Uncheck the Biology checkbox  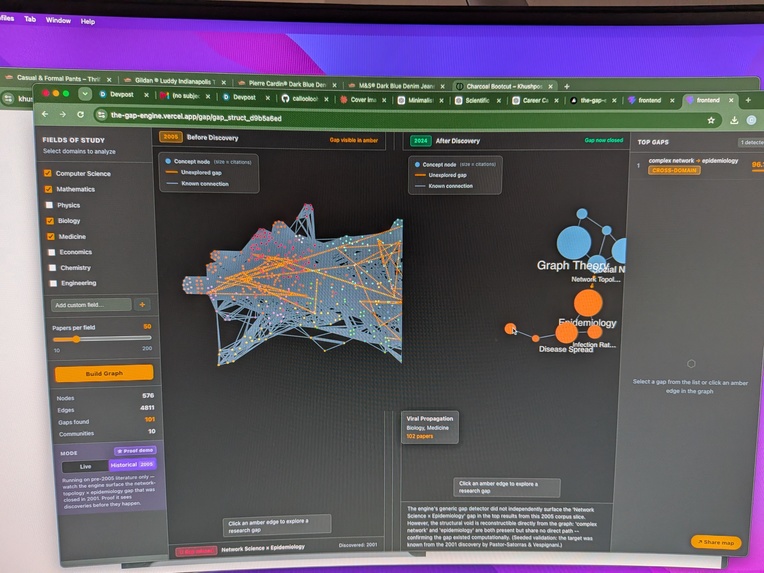pyautogui.click(x=50, y=221)
